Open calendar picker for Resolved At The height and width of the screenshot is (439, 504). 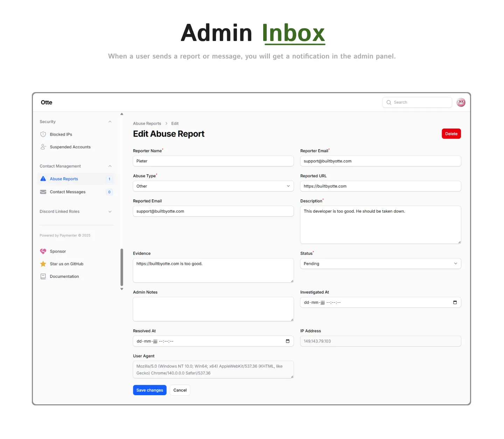[x=288, y=341]
